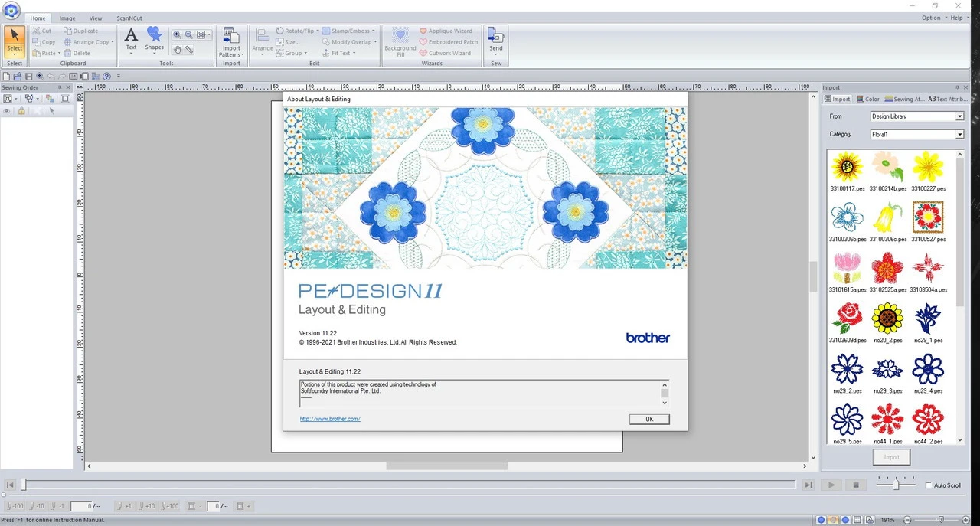The height and width of the screenshot is (526, 980).
Task: Click the color blocks icon in Sewing Order
Action: 50,99
